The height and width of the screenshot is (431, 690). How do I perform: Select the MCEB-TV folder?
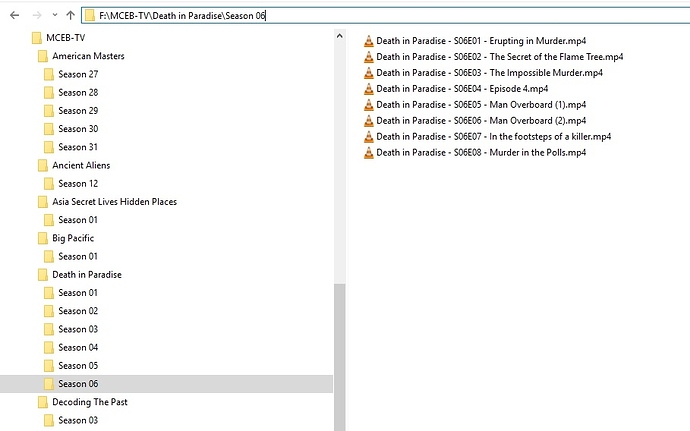pos(66,38)
